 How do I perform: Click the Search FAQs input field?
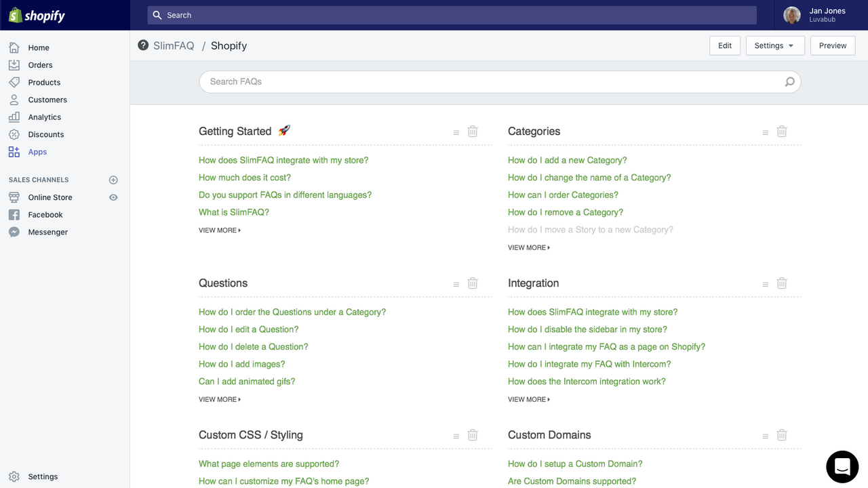[x=500, y=82]
